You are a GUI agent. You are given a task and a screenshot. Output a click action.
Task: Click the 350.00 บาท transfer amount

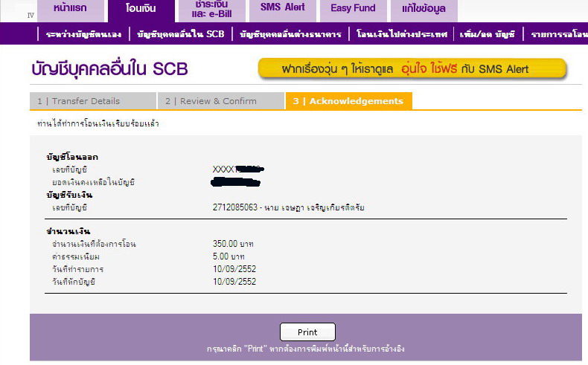click(233, 244)
